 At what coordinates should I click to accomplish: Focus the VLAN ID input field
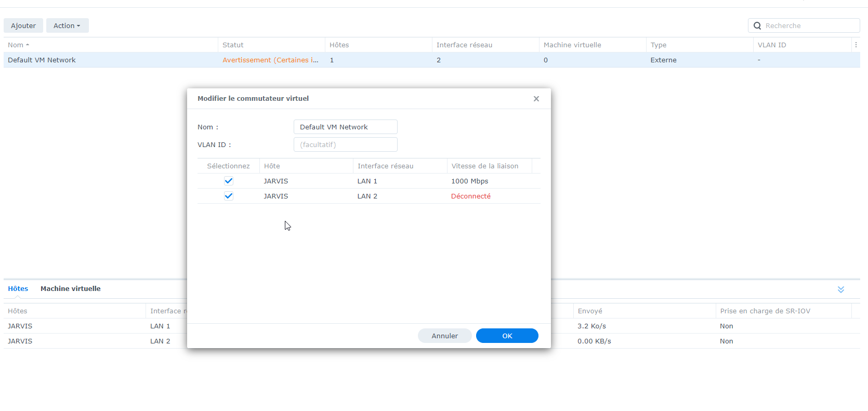click(x=345, y=144)
